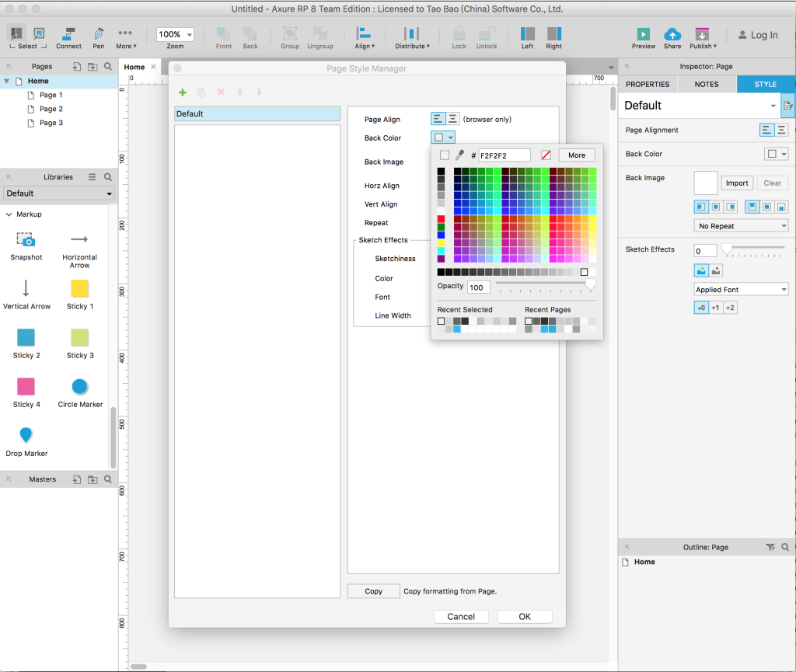Set sketch font increase to +1
The image size is (796, 672).
tap(715, 308)
